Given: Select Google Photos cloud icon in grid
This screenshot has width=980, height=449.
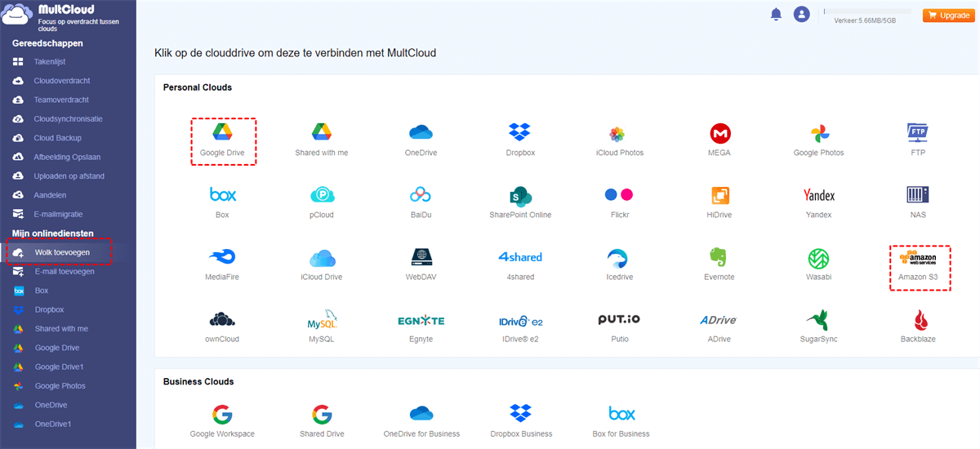Looking at the screenshot, I should click(x=819, y=140).
